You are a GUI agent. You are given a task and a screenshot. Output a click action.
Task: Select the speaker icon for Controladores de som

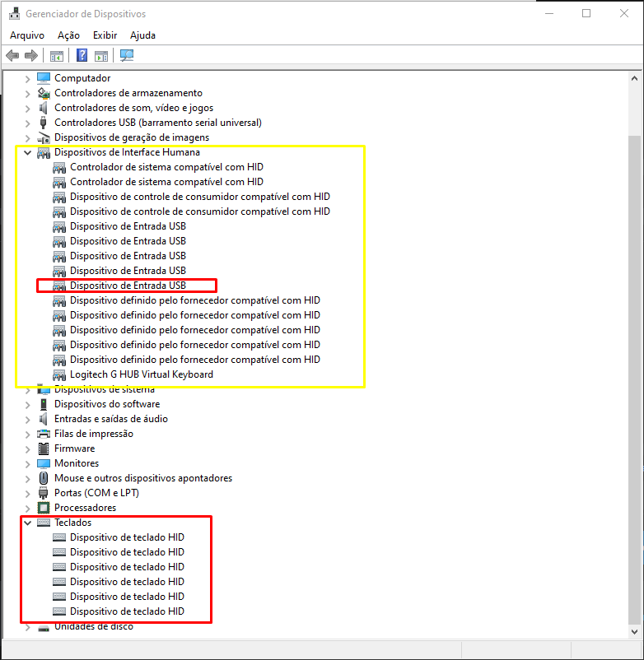point(44,108)
